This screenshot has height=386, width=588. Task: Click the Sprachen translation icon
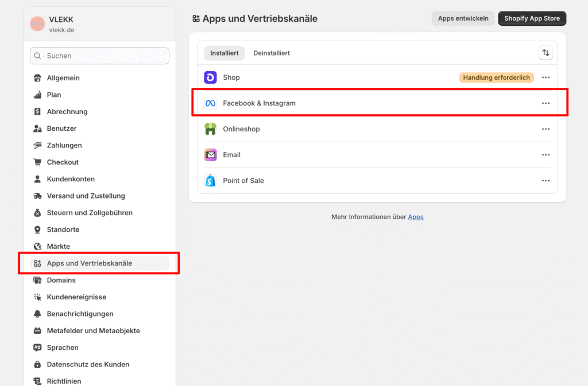tap(37, 348)
